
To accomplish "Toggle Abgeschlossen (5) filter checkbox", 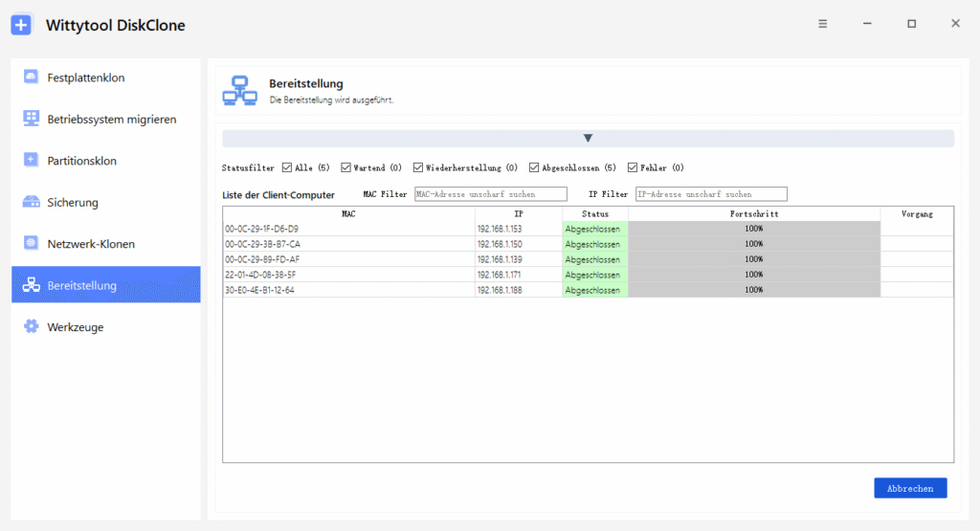I will 534,167.
